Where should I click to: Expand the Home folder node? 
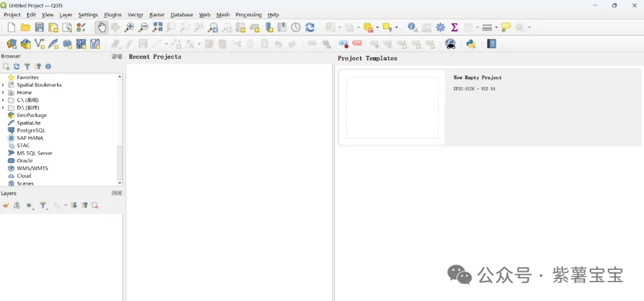tap(3, 93)
